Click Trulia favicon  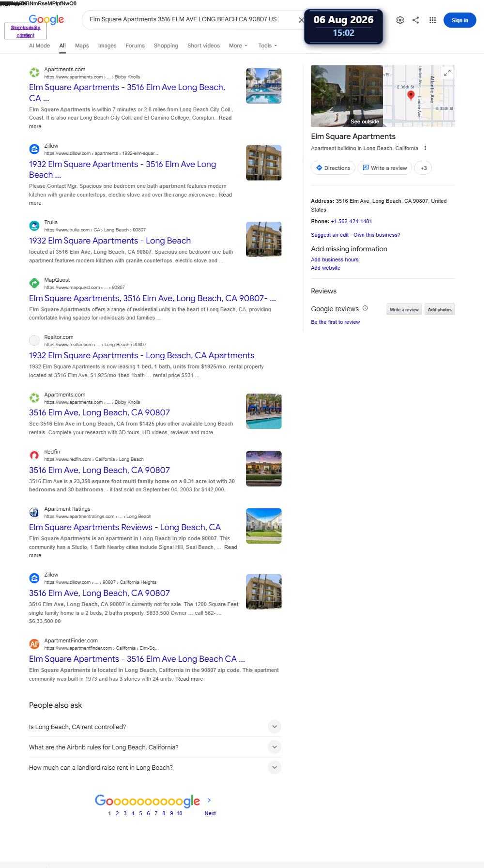click(34, 226)
